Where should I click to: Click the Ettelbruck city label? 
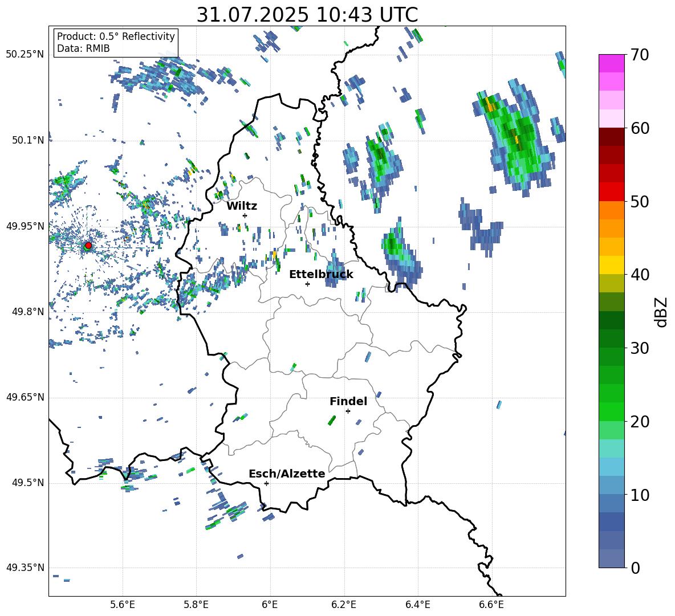tap(321, 275)
